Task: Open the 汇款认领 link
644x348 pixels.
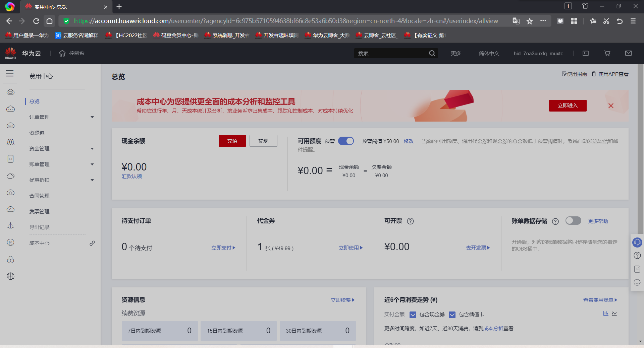Action: tap(131, 177)
